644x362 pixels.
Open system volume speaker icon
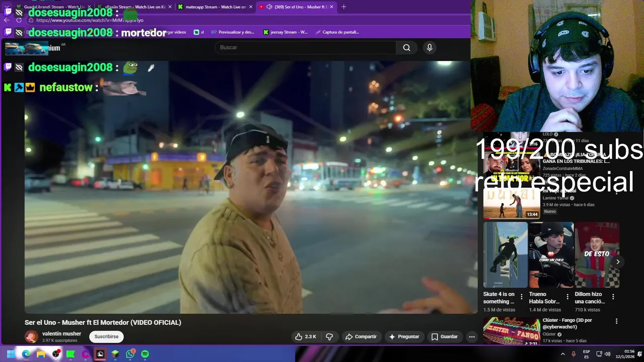(608, 354)
